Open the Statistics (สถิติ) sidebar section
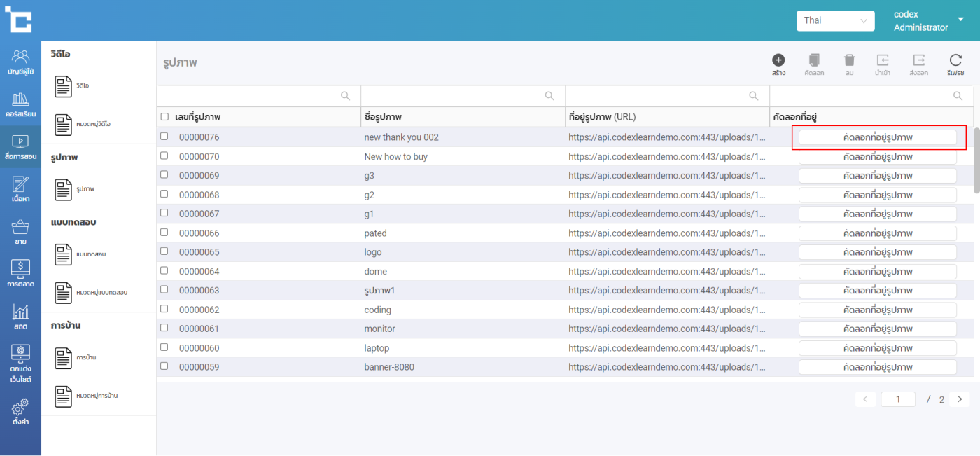Image resolution: width=980 pixels, height=456 pixels. (x=20, y=317)
